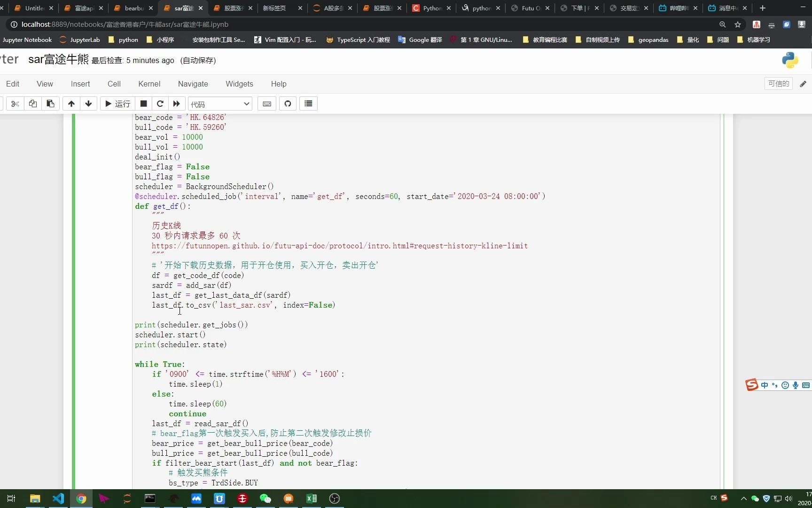Launch OBS Studio from the taskbar
The image size is (812, 508).
click(x=334, y=499)
